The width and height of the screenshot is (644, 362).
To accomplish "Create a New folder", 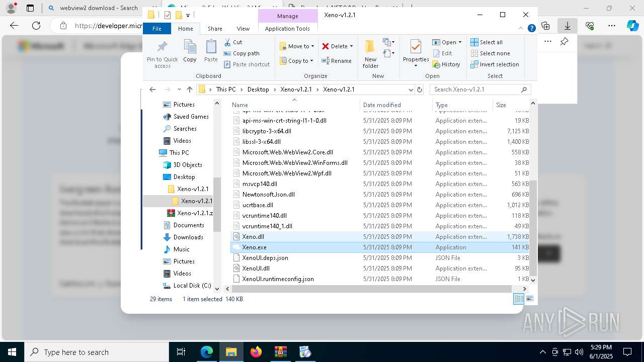I will point(370,54).
